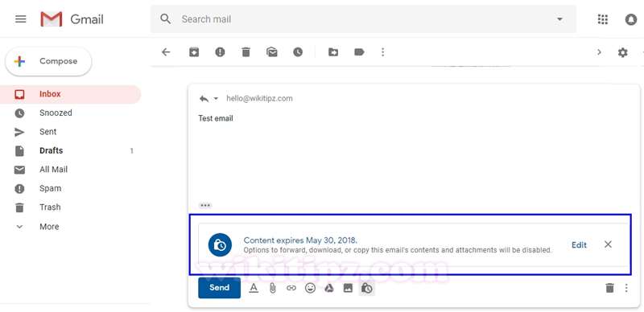Viewport: 644px width, 312px height.
Task: Snooze the conversation with clock icon
Action: pyautogui.click(x=298, y=52)
